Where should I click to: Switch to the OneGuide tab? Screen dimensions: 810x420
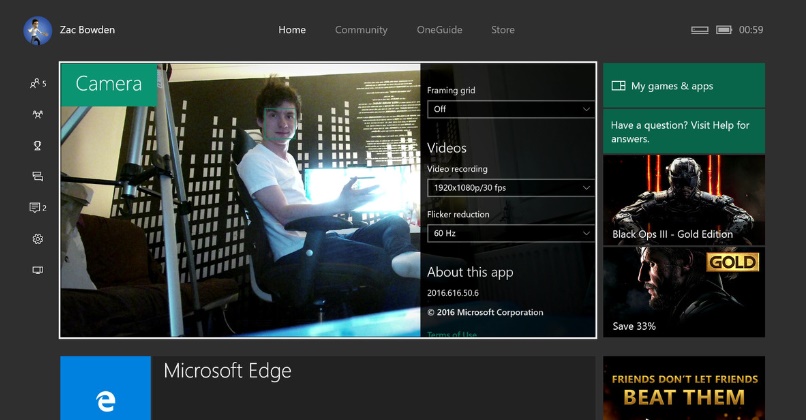coord(439,30)
